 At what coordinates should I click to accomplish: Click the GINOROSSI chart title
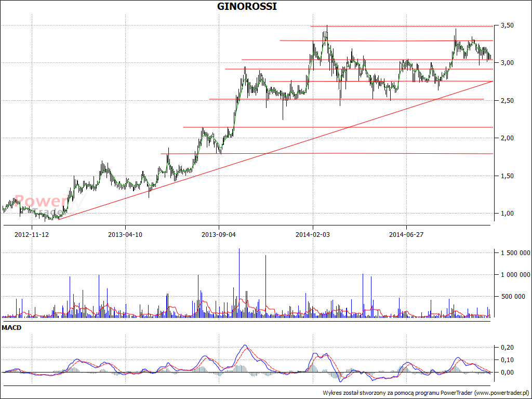pyautogui.click(x=247, y=6)
